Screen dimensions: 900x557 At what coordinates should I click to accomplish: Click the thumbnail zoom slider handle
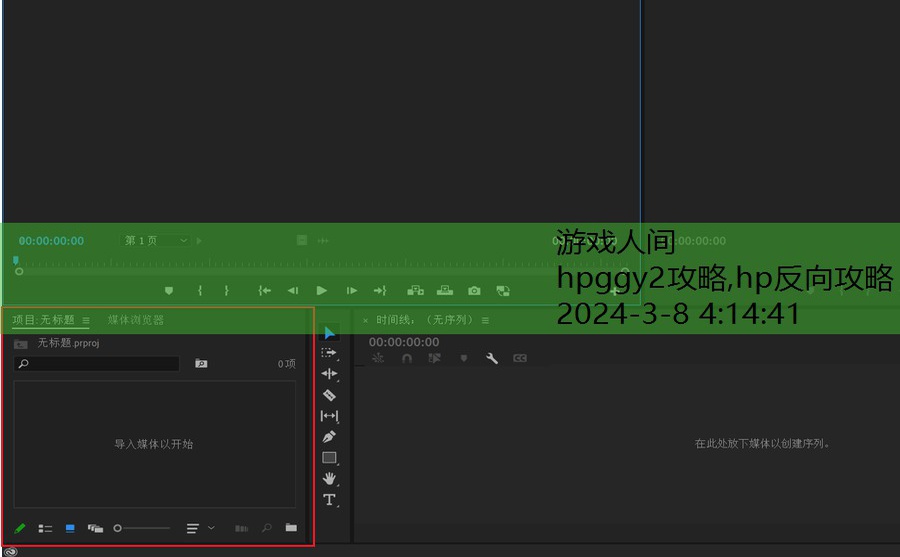(x=117, y=528)
